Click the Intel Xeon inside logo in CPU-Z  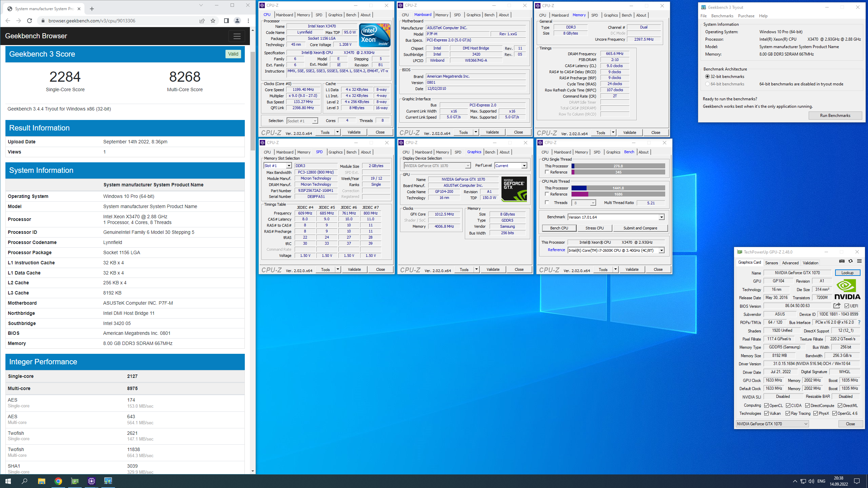(374, 35)
